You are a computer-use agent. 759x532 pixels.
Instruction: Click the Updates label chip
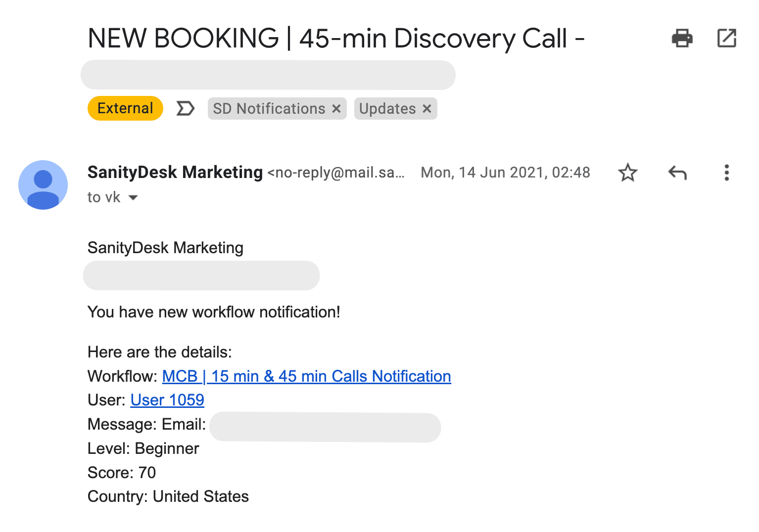click(387, 109)
